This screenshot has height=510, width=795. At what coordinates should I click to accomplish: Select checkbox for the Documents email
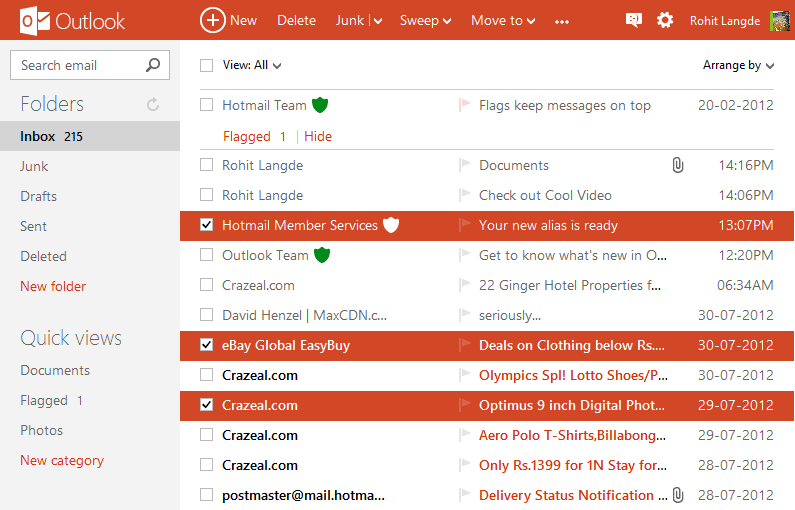pos(206,165)
